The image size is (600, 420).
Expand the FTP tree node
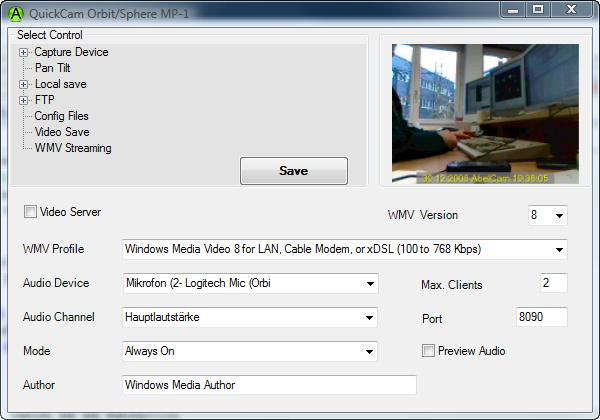click(23, 100)
